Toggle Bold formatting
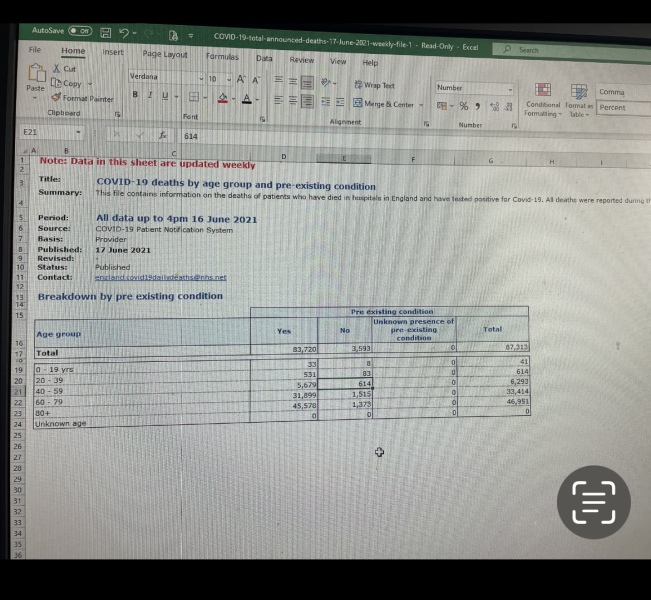 [135, 95]
